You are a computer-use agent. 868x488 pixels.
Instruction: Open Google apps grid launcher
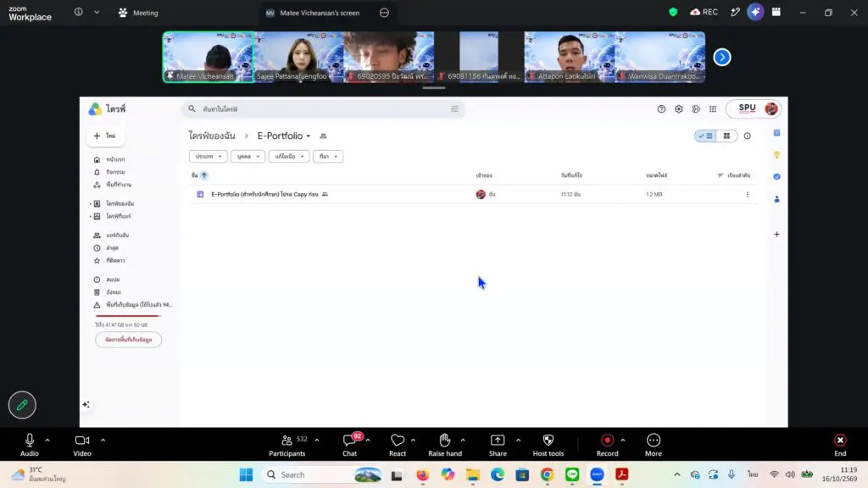[x=712, y=109]
